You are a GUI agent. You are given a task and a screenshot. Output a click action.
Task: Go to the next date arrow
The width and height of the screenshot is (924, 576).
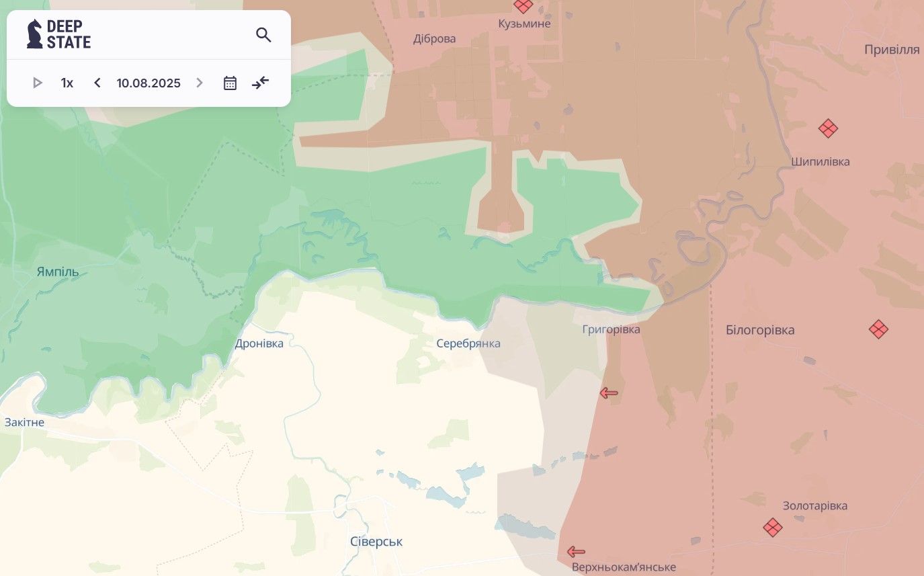pyautogui.click(x=200, y=83)
